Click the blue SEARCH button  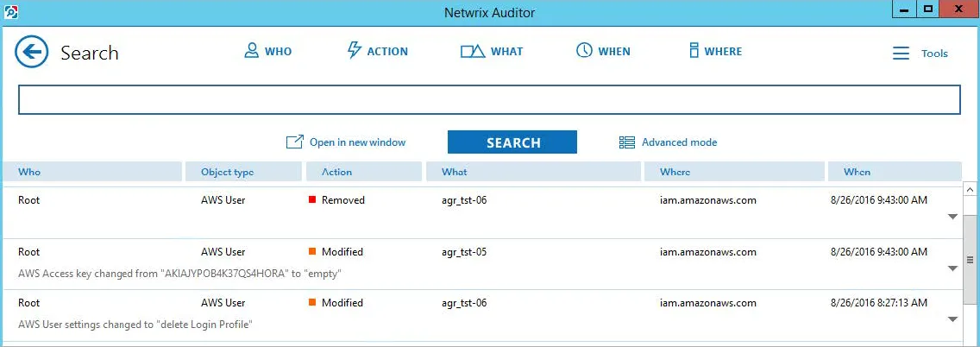click(512, 142)
